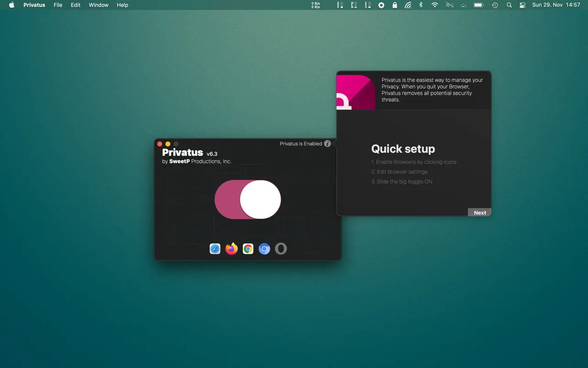588x368 pixels.
Task: Enable the greyed-out Opera browser icon
Action: [x=281, y=249]
